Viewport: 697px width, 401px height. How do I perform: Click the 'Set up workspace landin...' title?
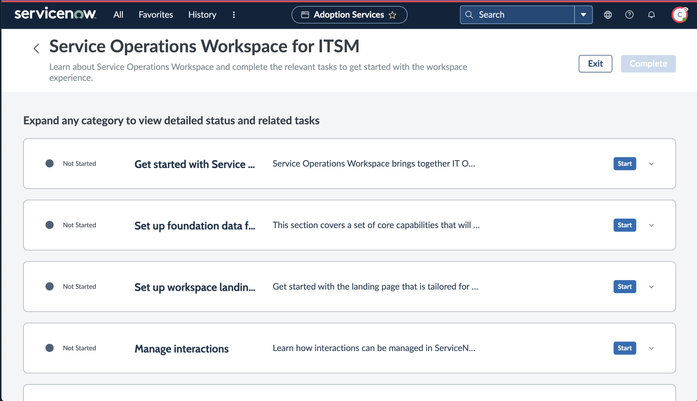click(195, 287)
